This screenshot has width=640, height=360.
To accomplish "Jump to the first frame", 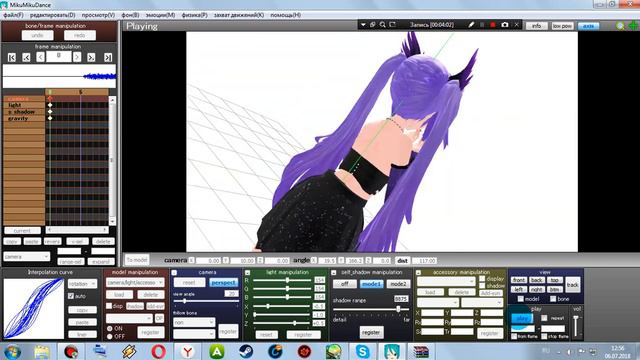I will [12, 58].
